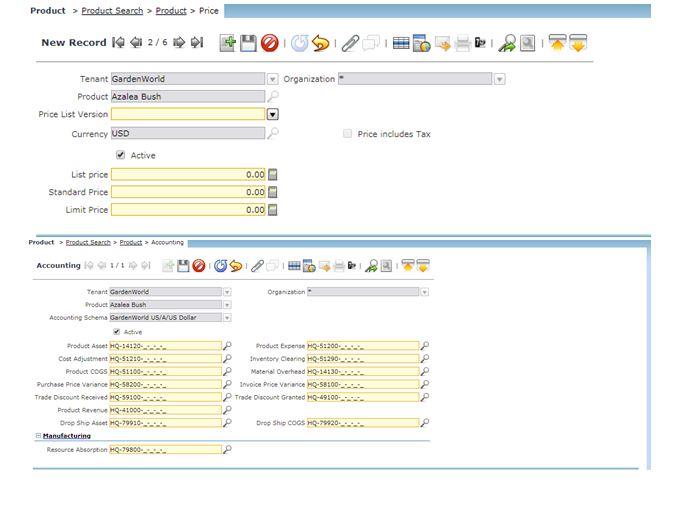
Task: Open Tenant dropdown in Price section
Action: tap(272, 79)
